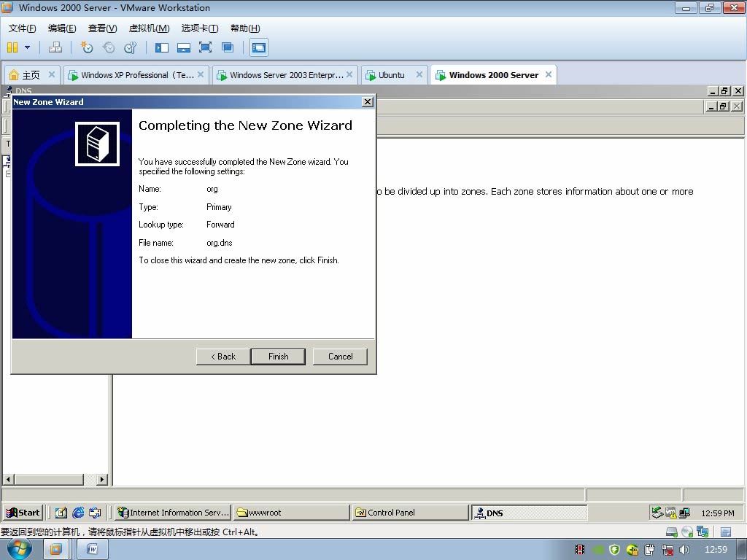The image size is (747, 560).
Task: Click the console view toolbar icon
Action: click(259, 47)
